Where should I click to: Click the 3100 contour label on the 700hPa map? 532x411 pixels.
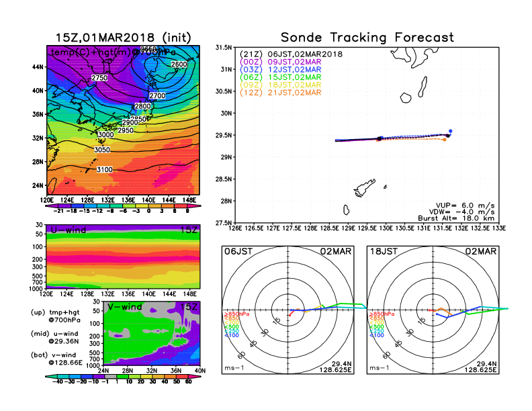click(x=105, y=169)
